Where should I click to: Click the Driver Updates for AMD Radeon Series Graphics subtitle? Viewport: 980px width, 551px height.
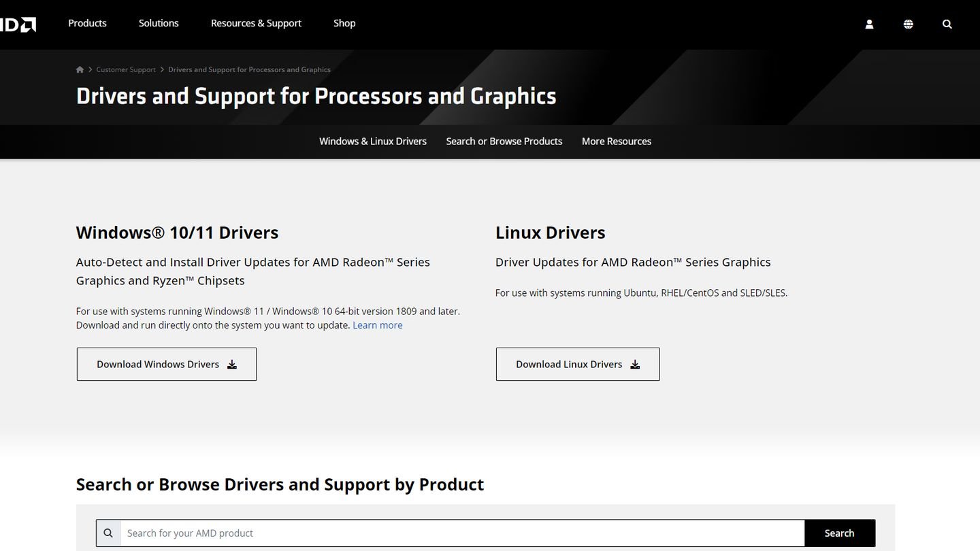pos(633,263)
